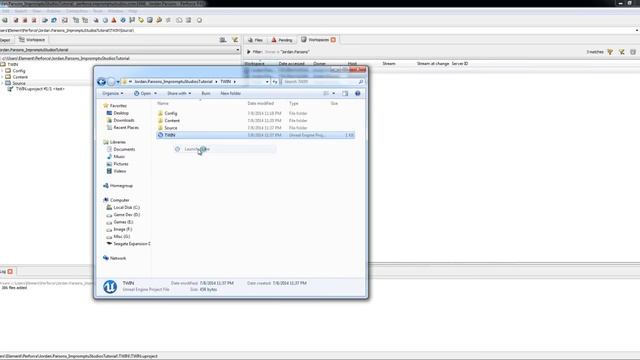Click the bookmark icon in the left P4V pane header
The image size is (640, 360).
coord(222,40)
